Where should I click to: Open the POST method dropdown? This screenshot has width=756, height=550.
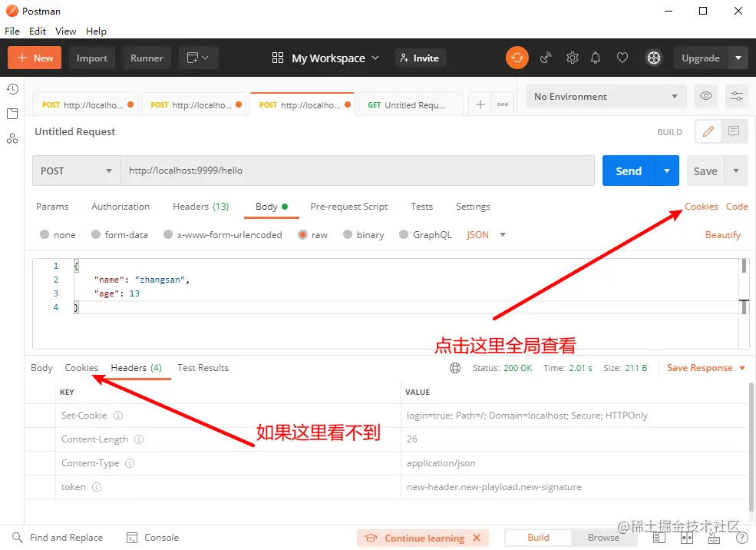(x=76, y=171)
